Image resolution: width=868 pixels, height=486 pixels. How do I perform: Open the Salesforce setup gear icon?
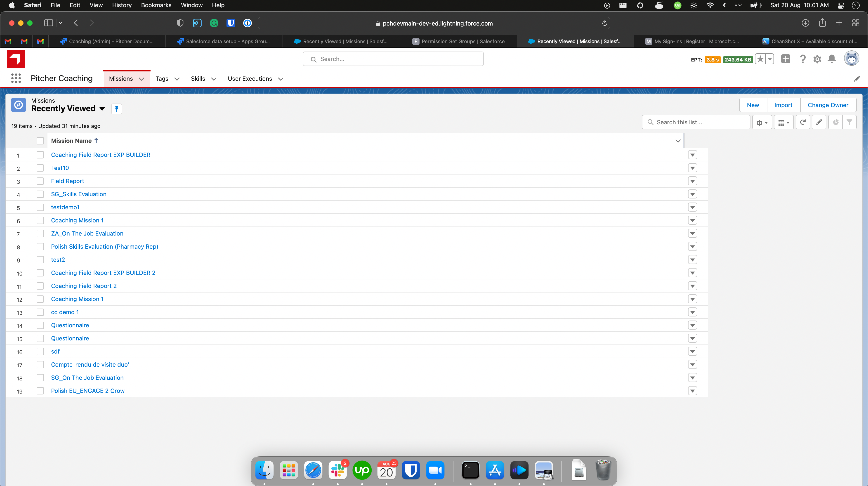(817, 59)
